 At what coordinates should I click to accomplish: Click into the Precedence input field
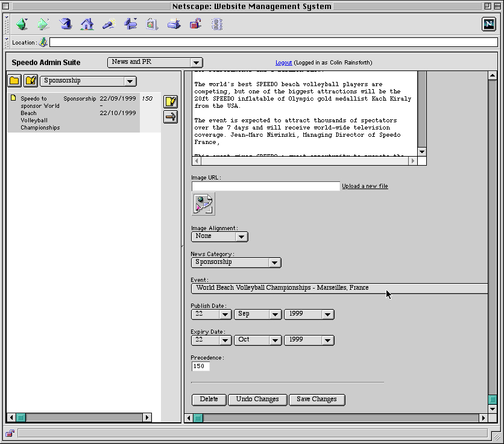[x=200, y=366]
